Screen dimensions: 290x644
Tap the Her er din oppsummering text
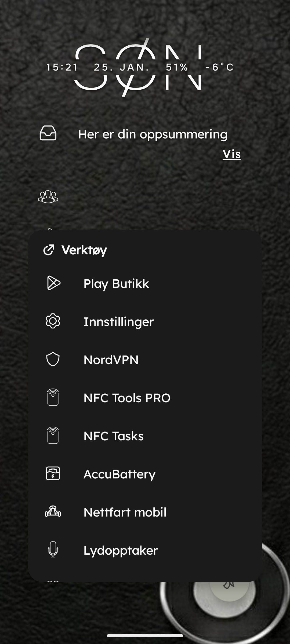[x=153, y=134]
